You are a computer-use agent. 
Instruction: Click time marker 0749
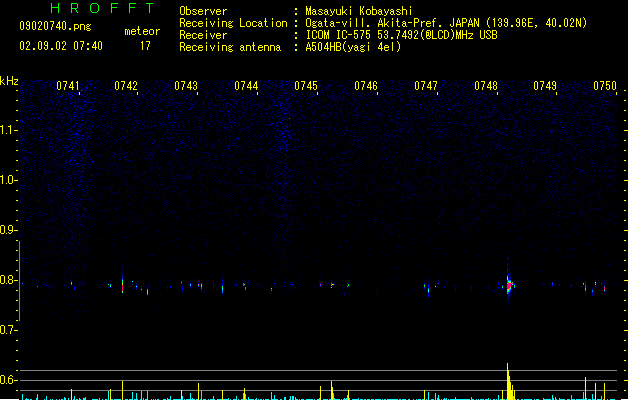tap(545, 86)
